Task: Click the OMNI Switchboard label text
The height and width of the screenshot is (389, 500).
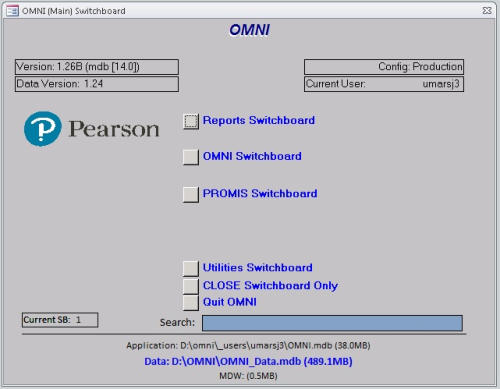Action: tap(252, 156)
